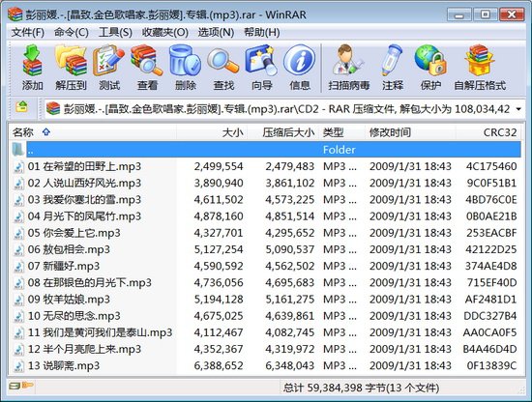532x402 pixels.
Task: Sort by 压缩后大小 column header
Action: click(x=283, y=132)
